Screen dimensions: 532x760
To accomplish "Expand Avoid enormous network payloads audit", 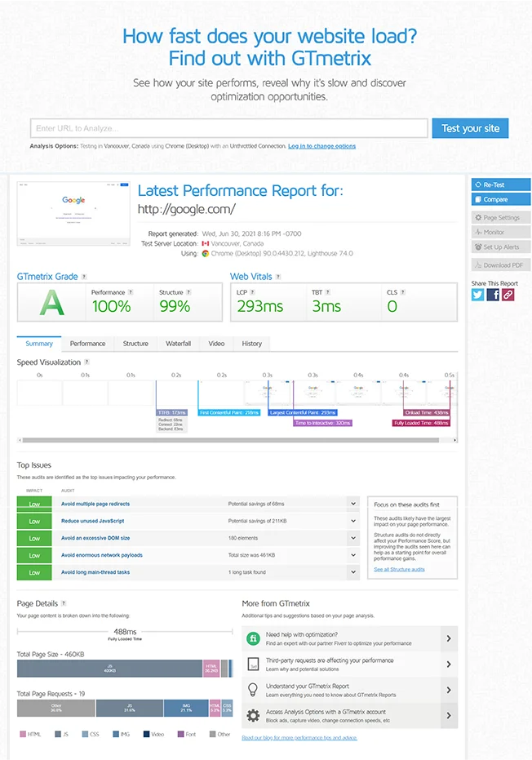I will coord(353,555).
